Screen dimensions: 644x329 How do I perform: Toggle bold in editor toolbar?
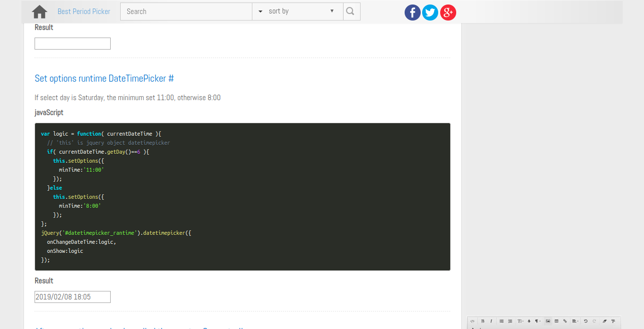tap(483, 321)
